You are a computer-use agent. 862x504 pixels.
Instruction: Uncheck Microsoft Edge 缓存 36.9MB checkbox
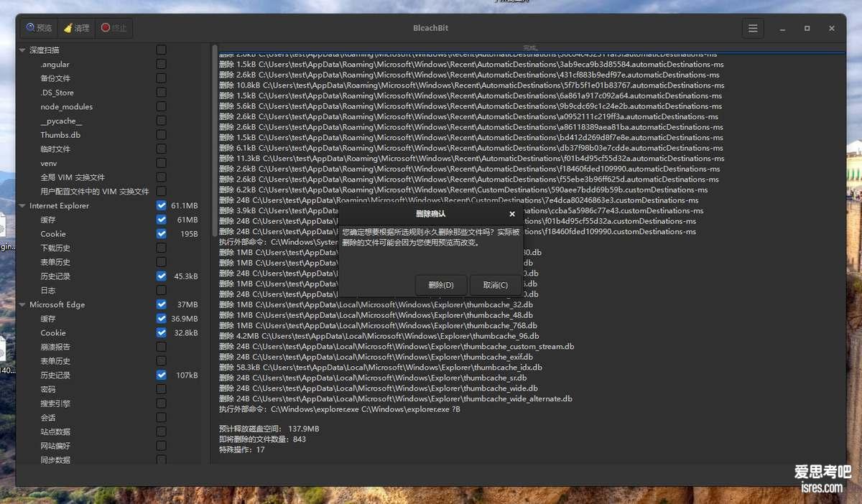[161, 318]
